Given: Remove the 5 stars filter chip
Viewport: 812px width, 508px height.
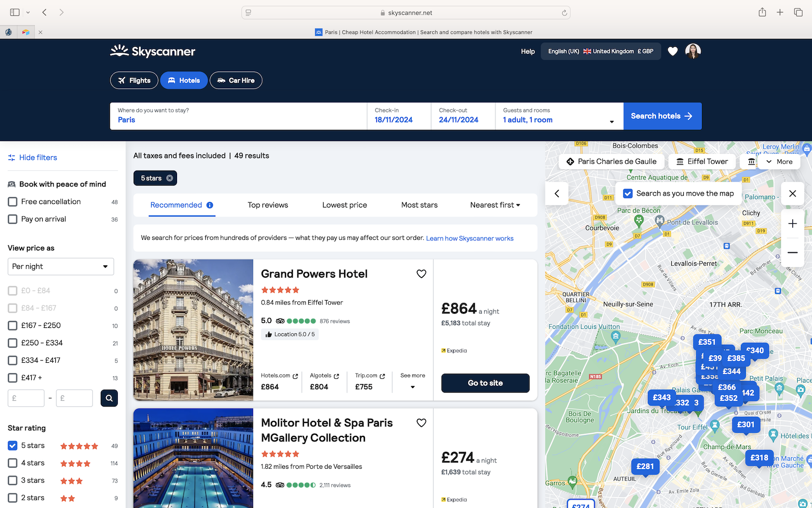Looking at the screenshot, I should (170, 178).
